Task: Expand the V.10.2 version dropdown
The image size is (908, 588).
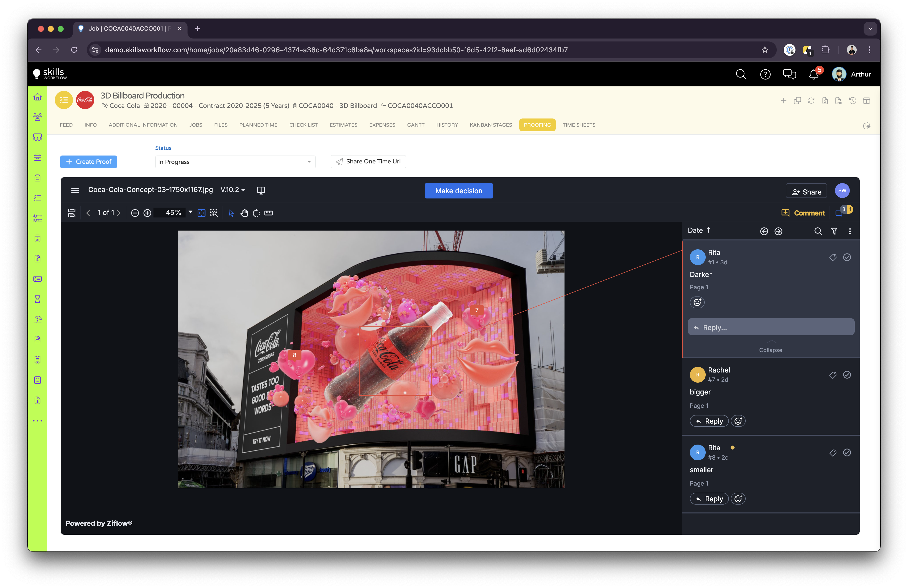Action: coord(233,190)
